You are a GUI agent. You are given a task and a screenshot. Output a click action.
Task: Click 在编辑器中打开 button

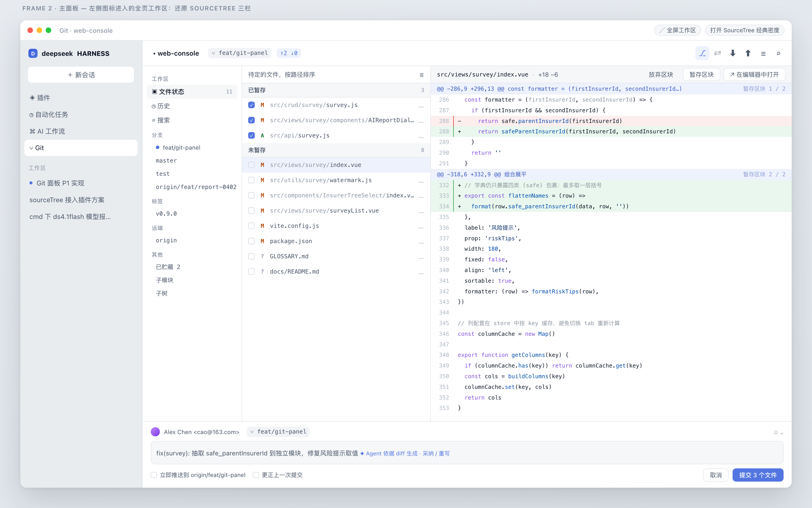click(x=754, y=75)
